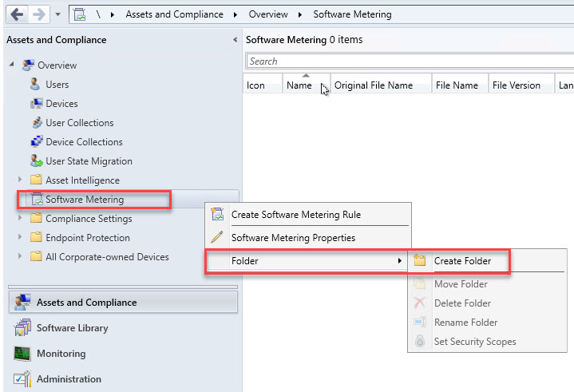
Task: Open the navigation history dropdown arrow
Action: 58,14
